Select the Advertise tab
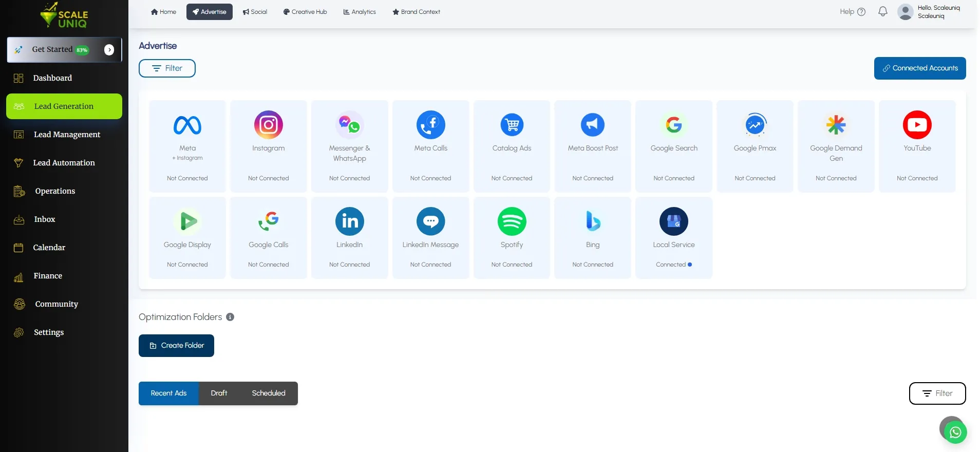 coord(210,12)
